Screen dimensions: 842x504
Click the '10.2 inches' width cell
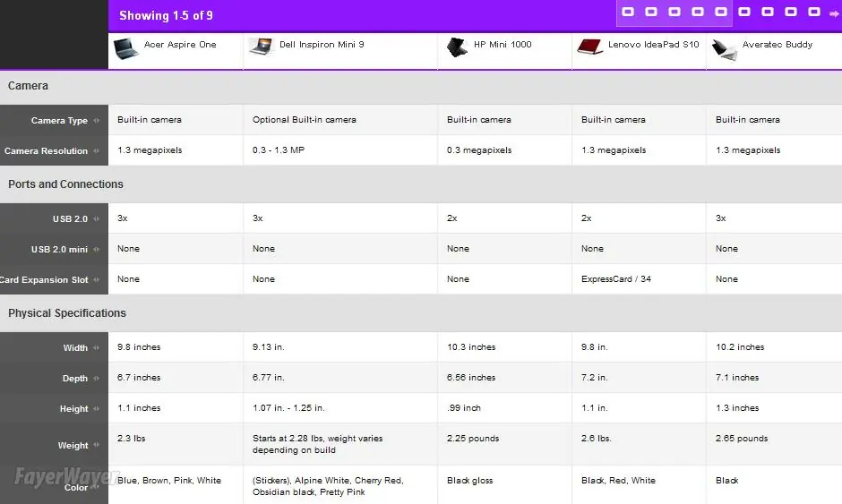click(739, 347)
